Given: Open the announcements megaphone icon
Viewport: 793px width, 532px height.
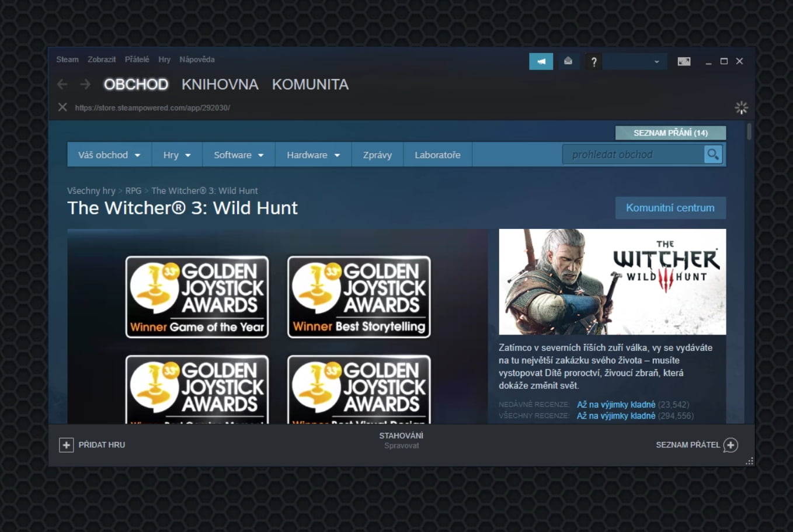Looking at the screenshot, I should (x=541, y=61).
